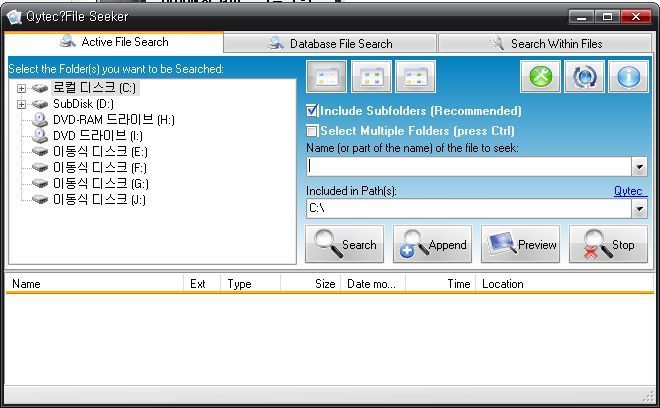Select '로컬 디스크 (C:)' in folder tree

pyautogui.click(x=95, y=88)
